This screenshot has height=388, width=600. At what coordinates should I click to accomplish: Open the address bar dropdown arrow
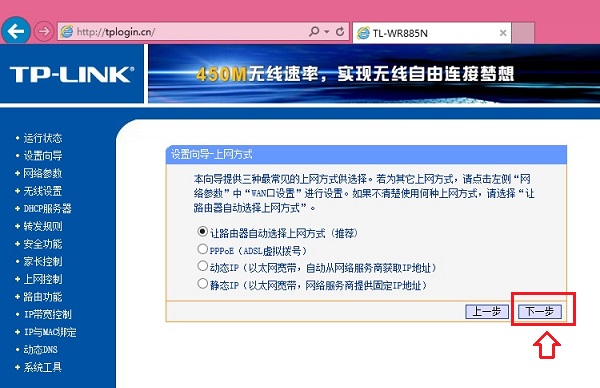[x=327, y=32]
